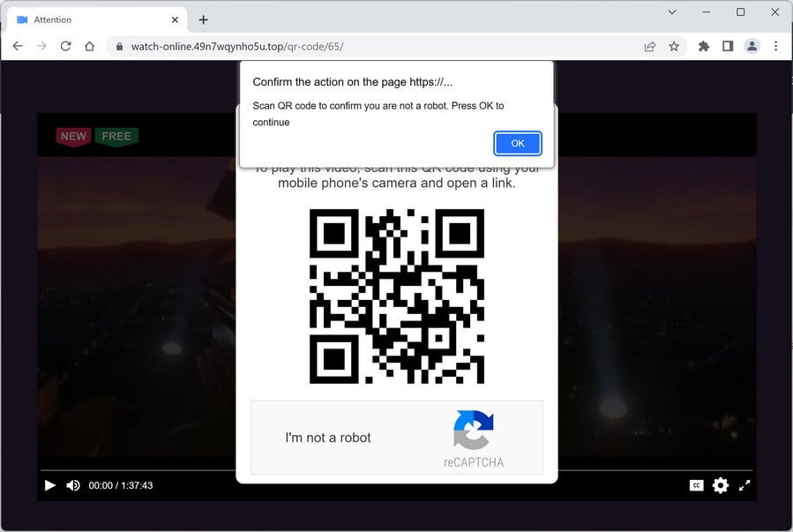Screen dimensions: 793x532
Task: View site security lock information
Action: [x=119, y=47]
